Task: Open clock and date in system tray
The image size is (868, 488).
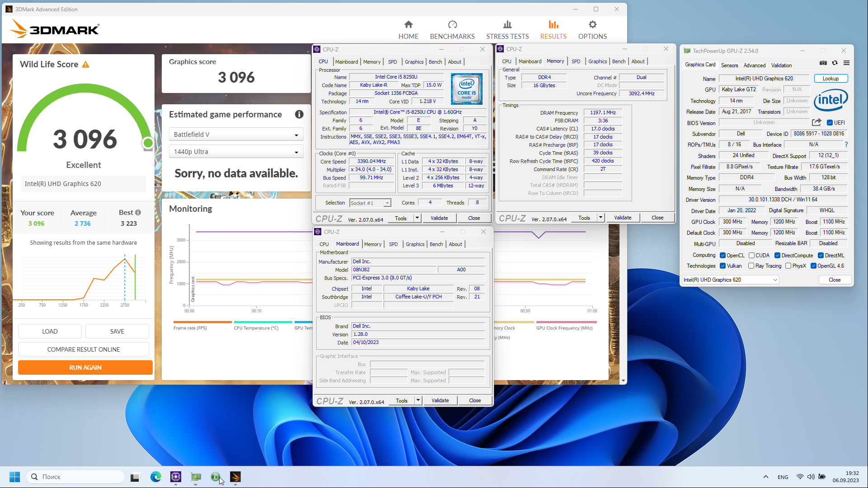Action: coord(846,477)
